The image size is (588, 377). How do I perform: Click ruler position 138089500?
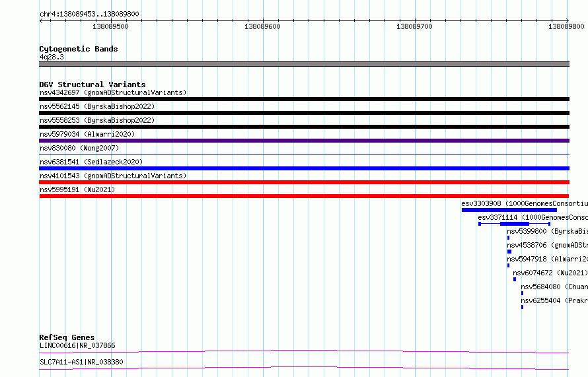click(x=110, y=26)
